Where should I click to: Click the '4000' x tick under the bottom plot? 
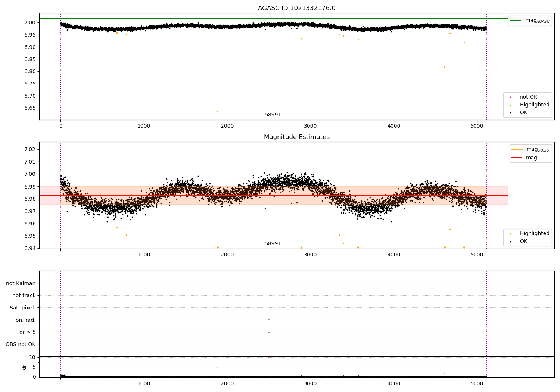click(x=394, y=383)
